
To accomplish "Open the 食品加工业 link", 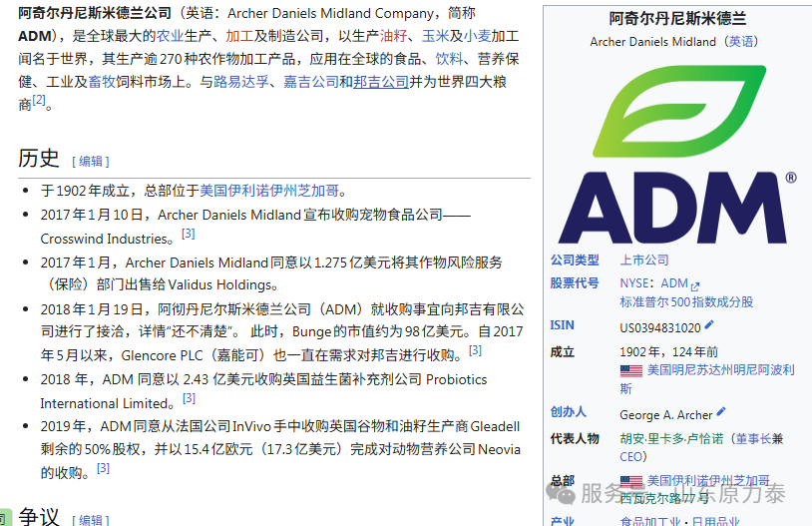I will [650, 521].
